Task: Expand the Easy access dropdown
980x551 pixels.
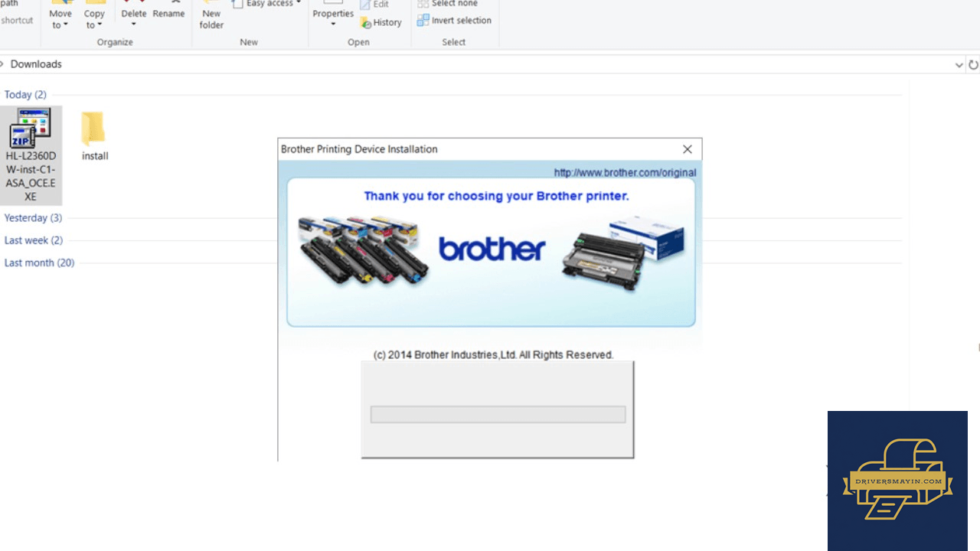Action: tap(267, 4)
